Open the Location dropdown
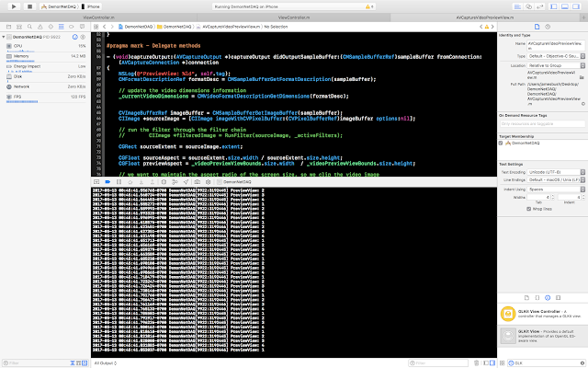Screen dimensions: 588x368 tap(556, 65)
